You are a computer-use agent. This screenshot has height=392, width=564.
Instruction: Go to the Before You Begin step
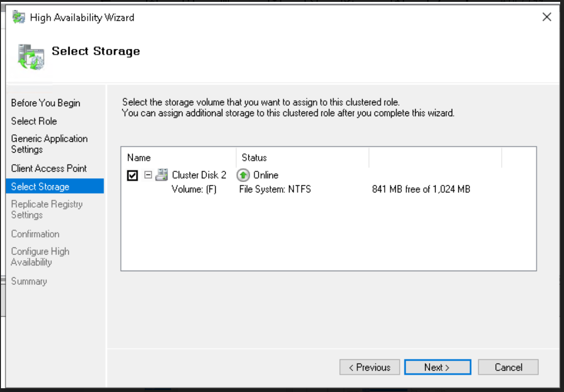coord(45,103)
